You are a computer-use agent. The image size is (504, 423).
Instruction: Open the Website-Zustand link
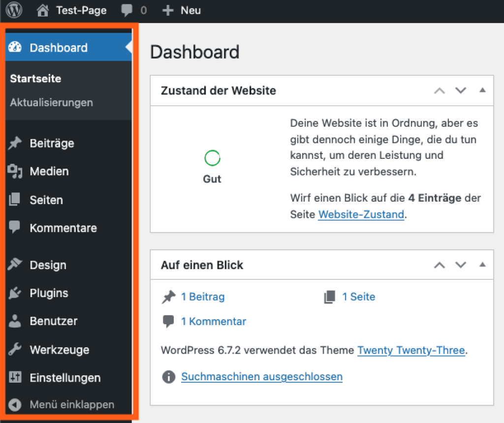point(361,214)
